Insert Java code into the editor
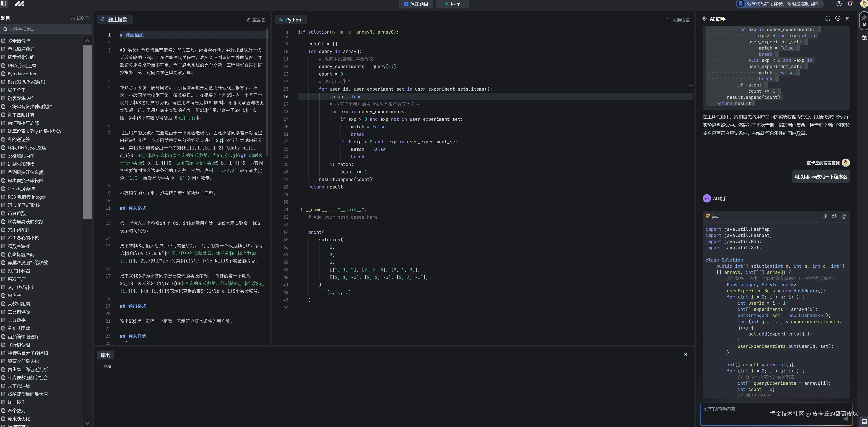This screenshot has height=427, width=868. [834, 216]
